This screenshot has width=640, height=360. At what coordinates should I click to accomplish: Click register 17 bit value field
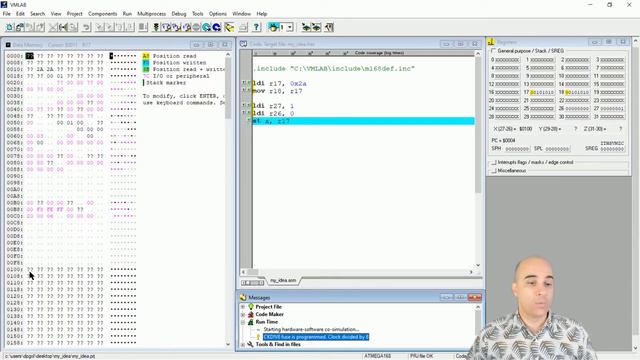point(542,92)
